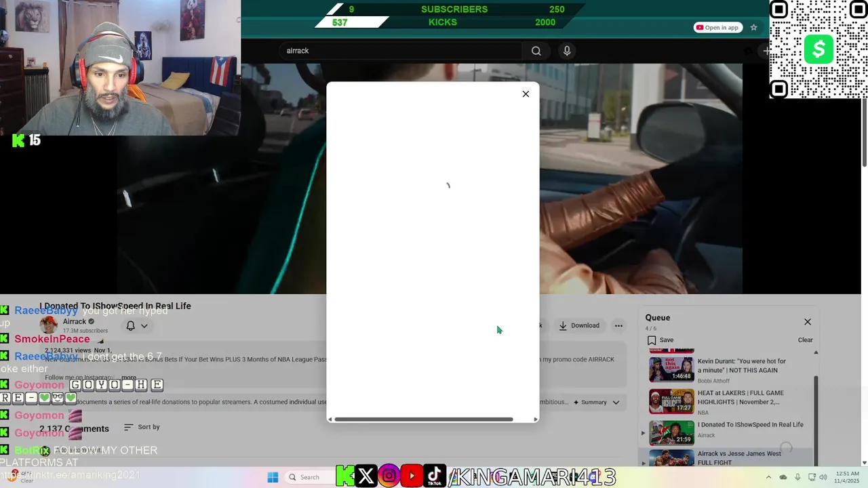This screenshot has height=488, width=868.
Task: Click the search magnifier button
Action: tap(536, 51)
